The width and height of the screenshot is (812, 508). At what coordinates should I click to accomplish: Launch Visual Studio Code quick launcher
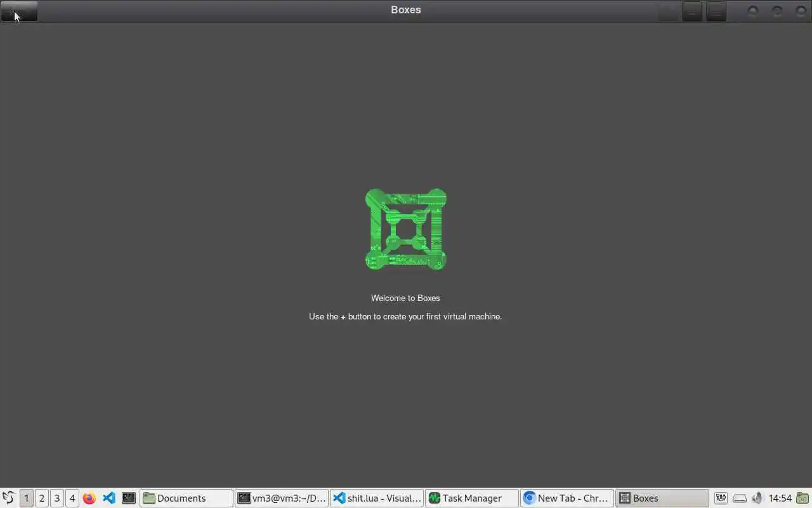(109, 498)
